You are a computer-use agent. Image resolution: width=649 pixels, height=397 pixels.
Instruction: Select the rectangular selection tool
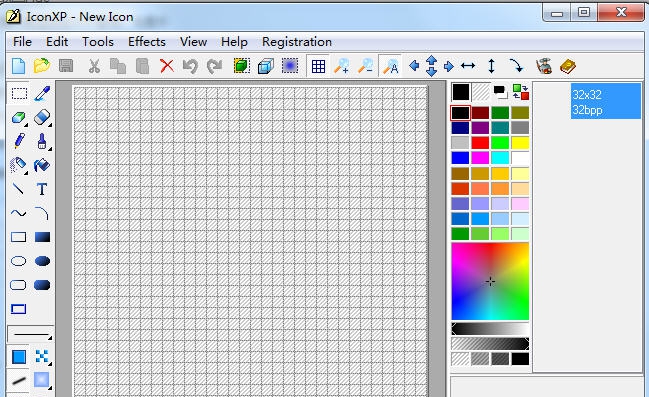point(19,94)
